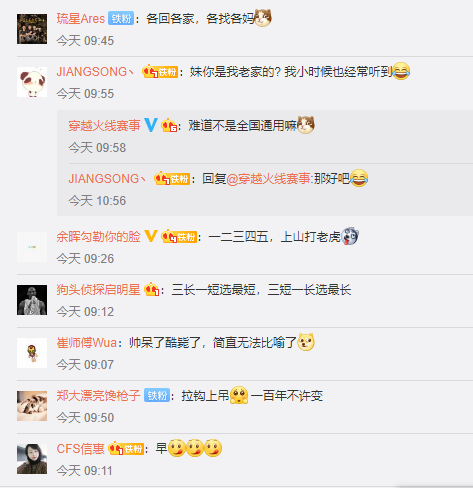Viewport: 473px width, 488px height.
Task: Click the orange V badge next to 余晖勾勒你的脸
Action: pos(151,236)
